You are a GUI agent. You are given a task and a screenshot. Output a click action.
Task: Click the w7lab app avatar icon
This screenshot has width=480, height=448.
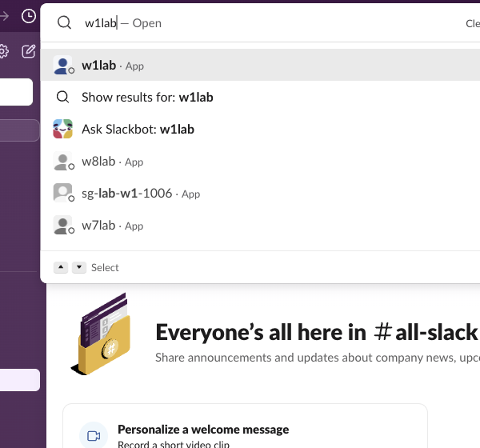[63, 225]
